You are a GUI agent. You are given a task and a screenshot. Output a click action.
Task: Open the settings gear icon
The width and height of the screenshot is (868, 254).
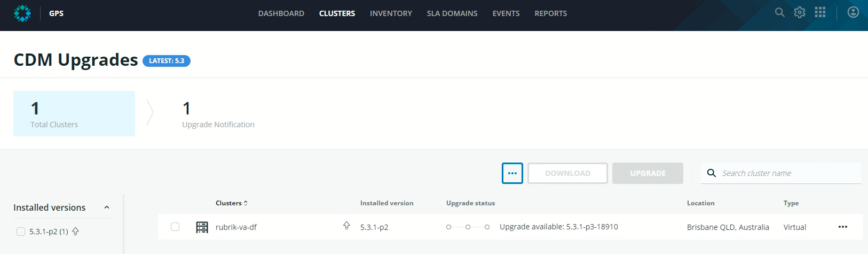click(x=799, y=12)
